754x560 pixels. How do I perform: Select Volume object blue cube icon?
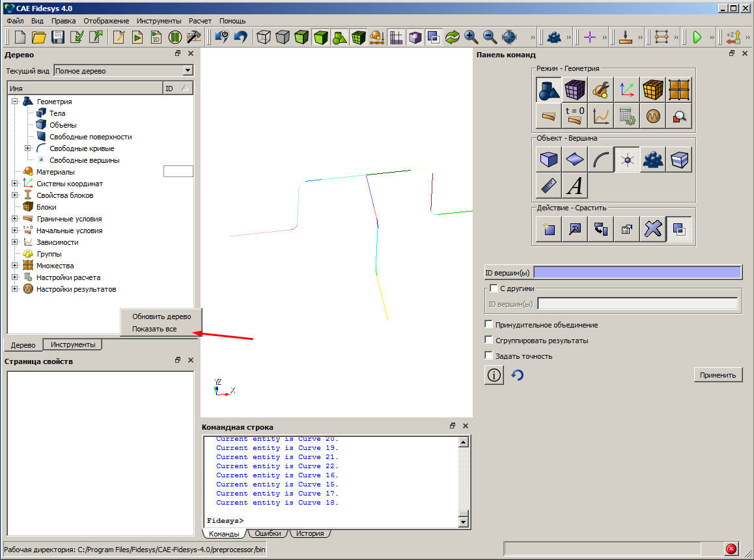coord(549,160)
